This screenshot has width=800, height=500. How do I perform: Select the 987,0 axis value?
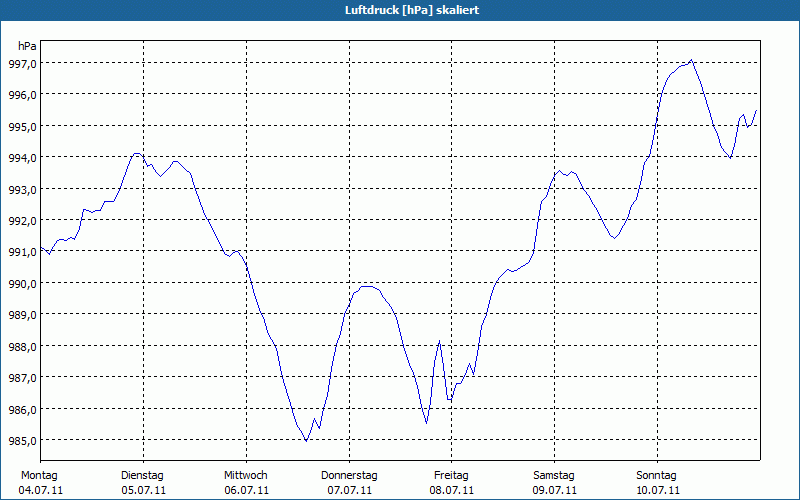[22, 378]
